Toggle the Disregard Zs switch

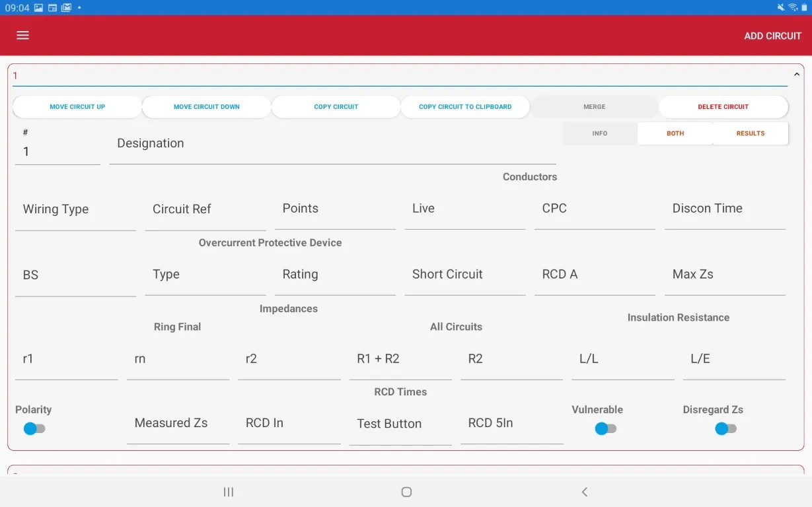(725, 428)
